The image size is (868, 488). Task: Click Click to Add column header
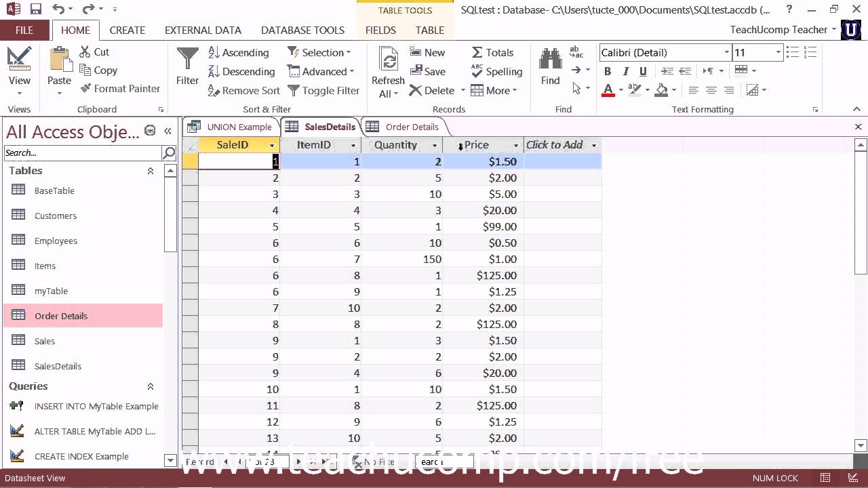[562, 145]
